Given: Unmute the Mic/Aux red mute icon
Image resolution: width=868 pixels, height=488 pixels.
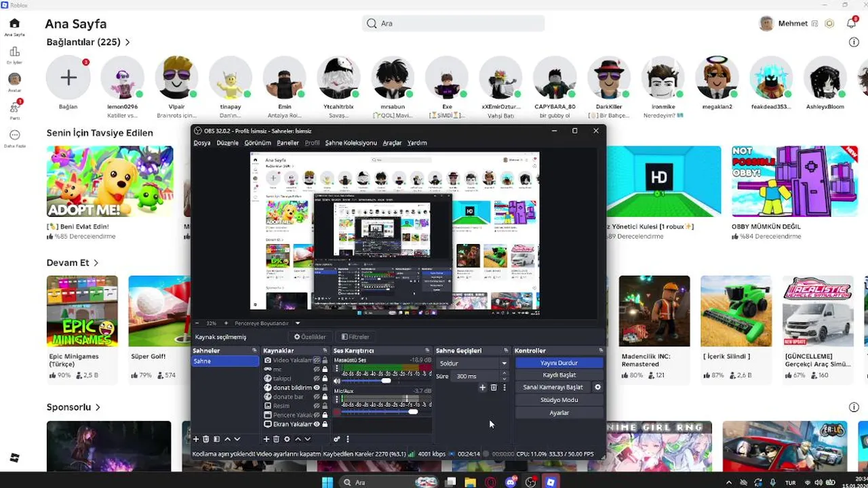Looking at the screenshot, I should click(337, 412).
